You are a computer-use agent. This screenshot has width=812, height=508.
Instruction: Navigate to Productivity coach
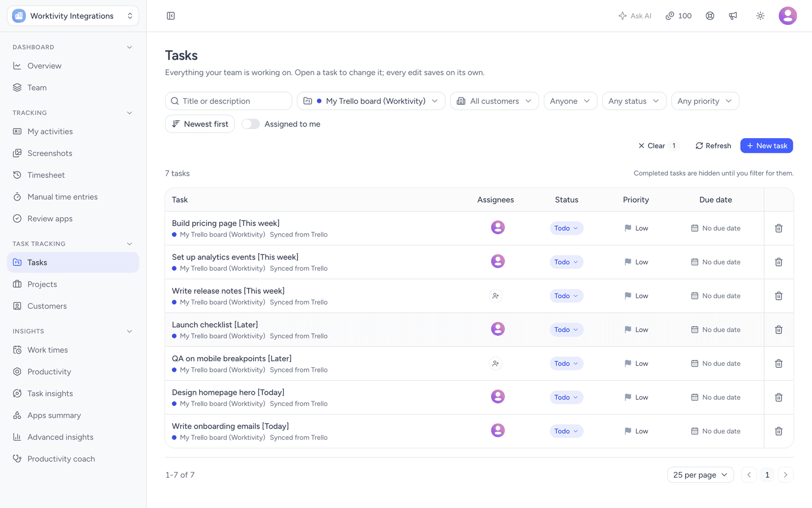[x=73, y=459]
